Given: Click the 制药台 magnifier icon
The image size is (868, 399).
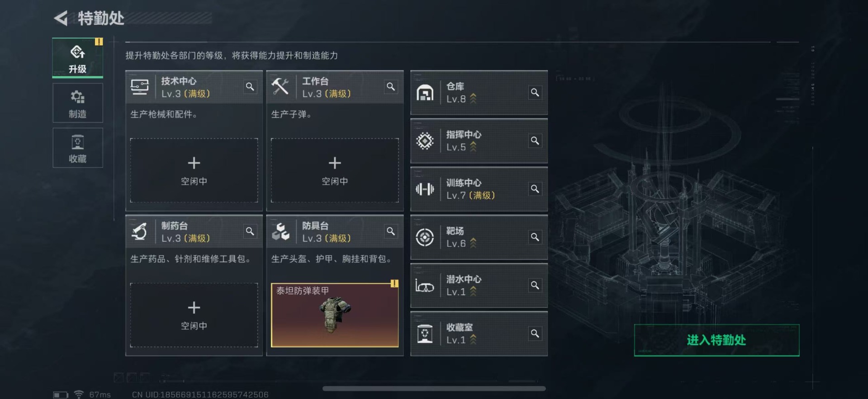Looking at the screenshot, I should tap(250, 231).
